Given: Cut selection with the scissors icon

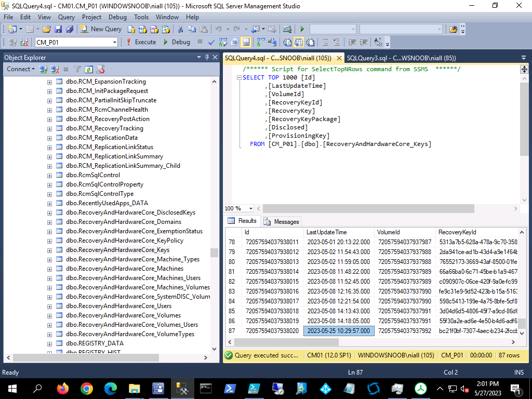Looking at the screenshot, I should click(x=180, y=29).
